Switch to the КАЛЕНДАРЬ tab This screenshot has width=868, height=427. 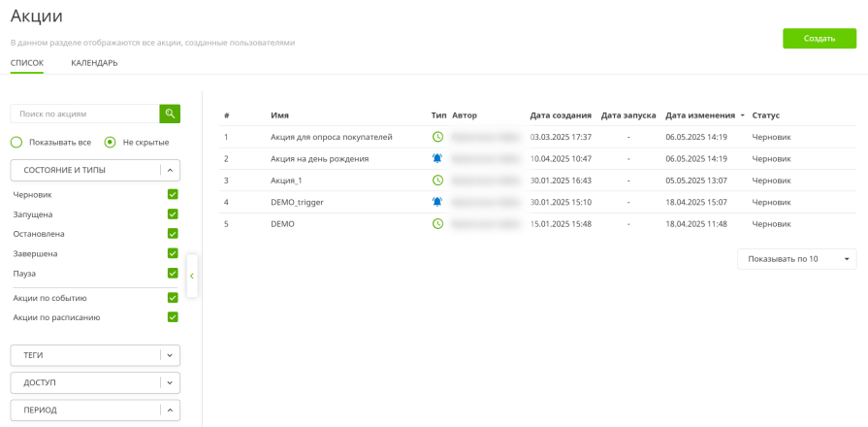(94, 63)
